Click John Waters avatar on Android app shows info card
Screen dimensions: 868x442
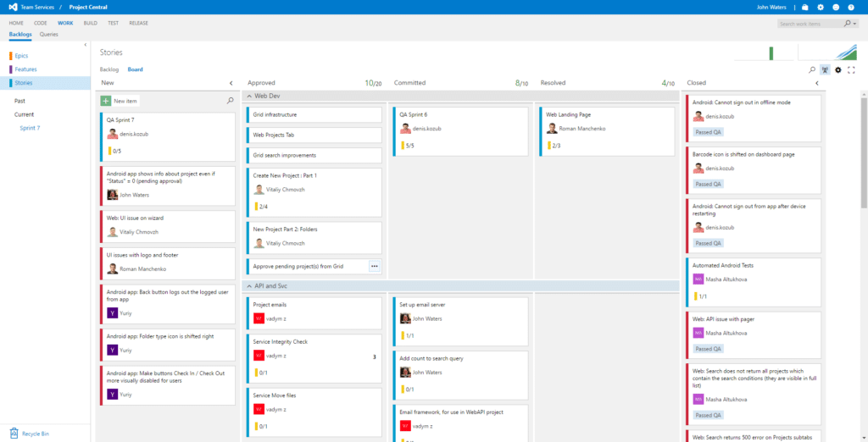(113, 195)
